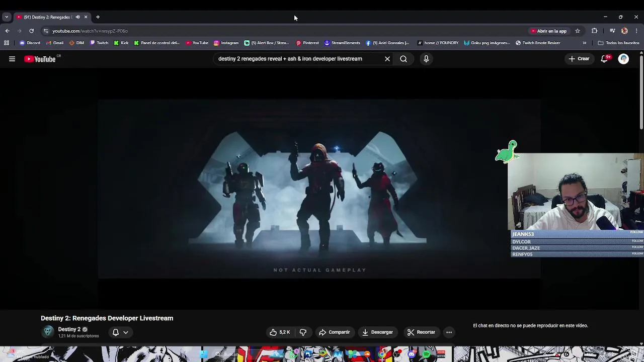Viewport: 644px width, 362px height.
Task: Clear the search query with the X
Action: [387, 59]
